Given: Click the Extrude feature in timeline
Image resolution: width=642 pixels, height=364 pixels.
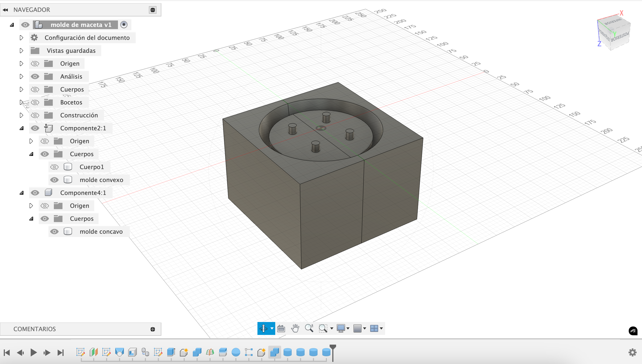Looking at the screenshot, I should coord(171,352).
